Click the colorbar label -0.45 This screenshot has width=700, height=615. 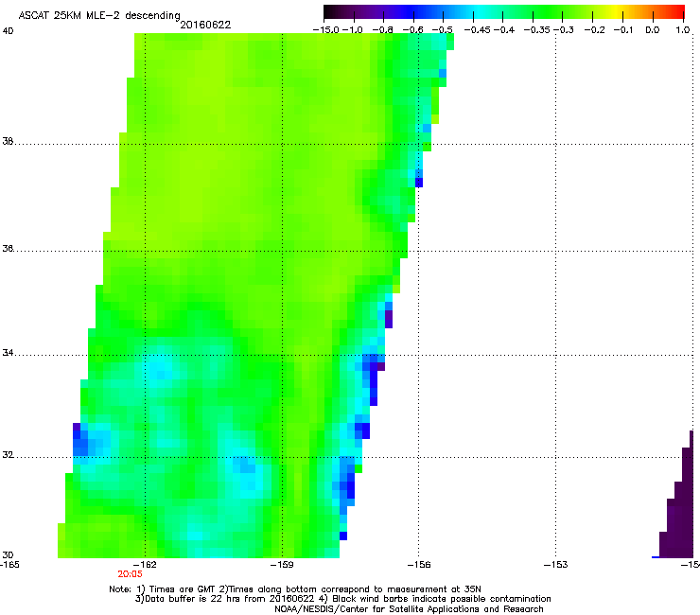pyautogui.click(x=478, y=30)
